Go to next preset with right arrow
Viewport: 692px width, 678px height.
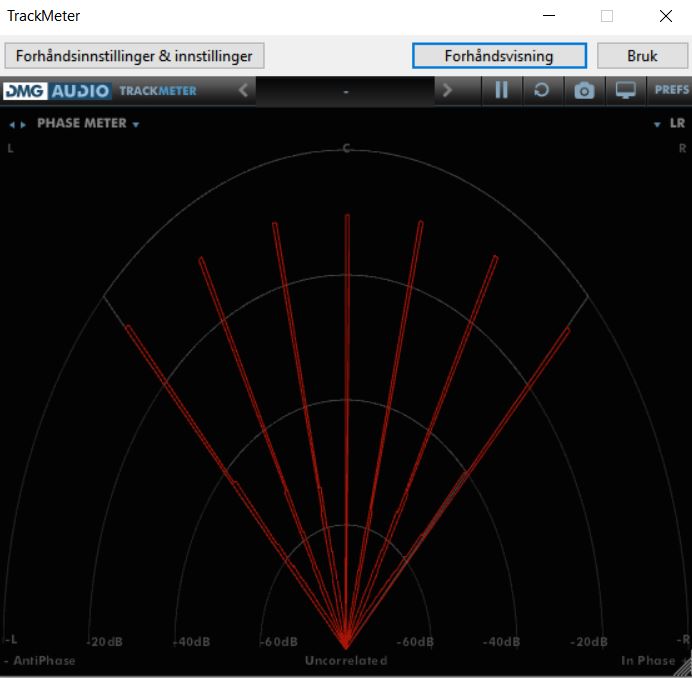click(x=447, y=91)
